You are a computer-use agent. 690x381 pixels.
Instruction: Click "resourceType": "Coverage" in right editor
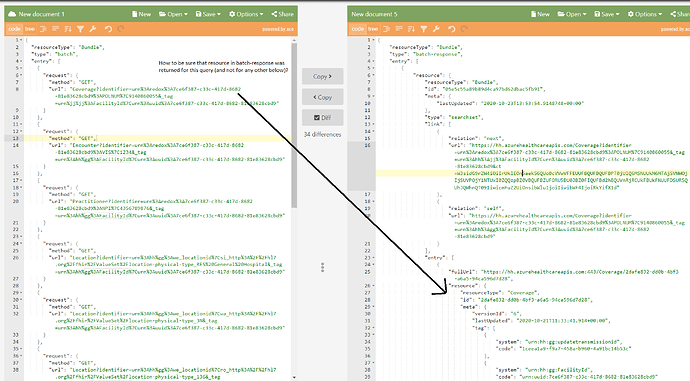[500, 293]
